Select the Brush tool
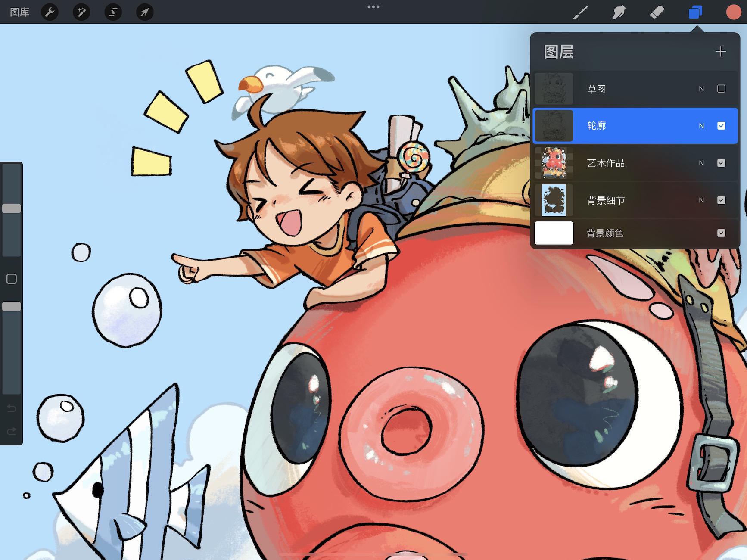Image resolution: width=747 pixels, height=560 pixels. coord(581,12)
